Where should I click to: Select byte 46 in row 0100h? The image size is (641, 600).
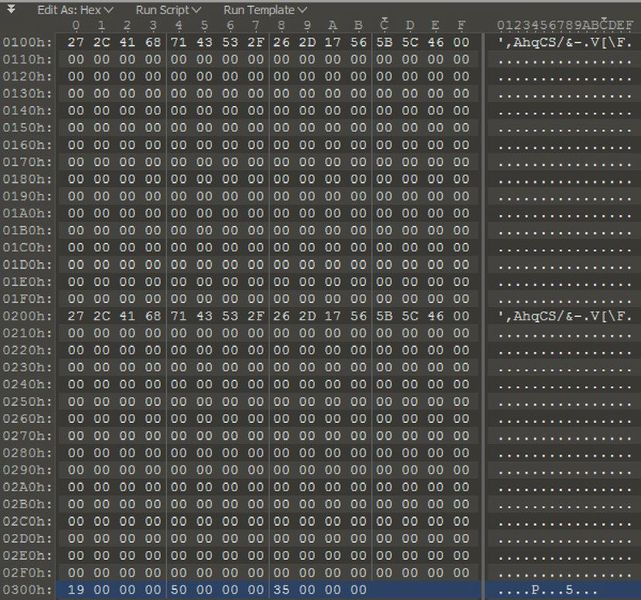pyautogui.click(x=435, y=42)
